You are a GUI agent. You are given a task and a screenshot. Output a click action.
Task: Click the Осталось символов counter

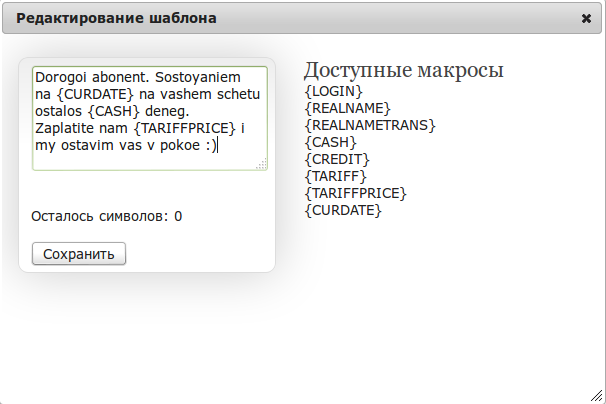pos(107,216)
